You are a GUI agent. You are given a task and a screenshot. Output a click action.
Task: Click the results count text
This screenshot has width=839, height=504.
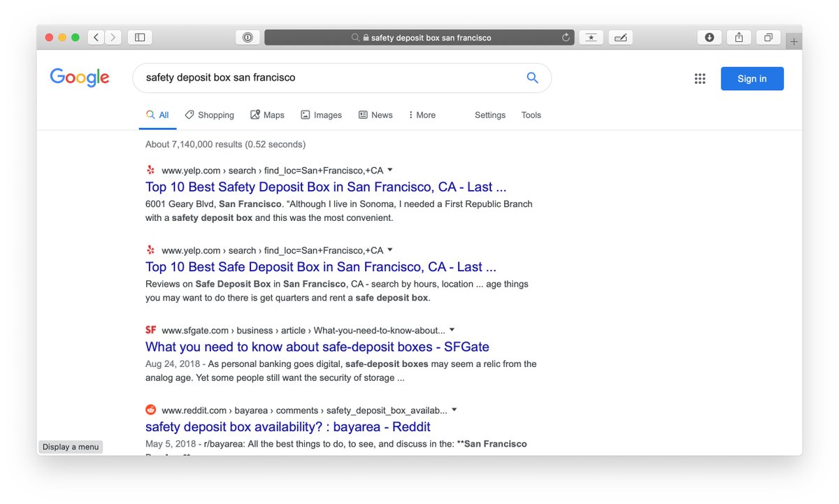click(x=225, y=145)
